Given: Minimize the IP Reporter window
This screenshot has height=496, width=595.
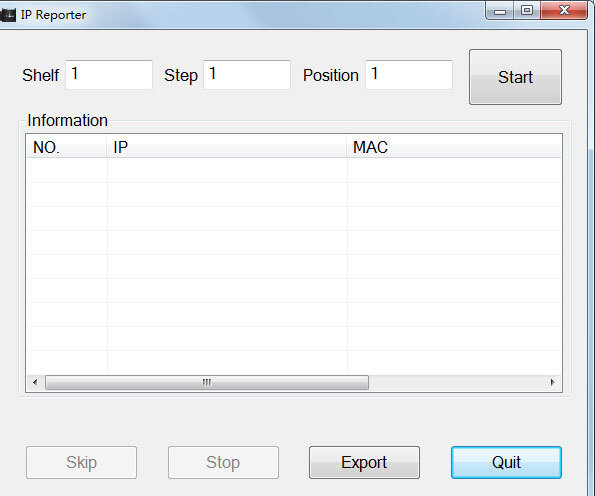Looking at the screenshot, I should [499, 11].
